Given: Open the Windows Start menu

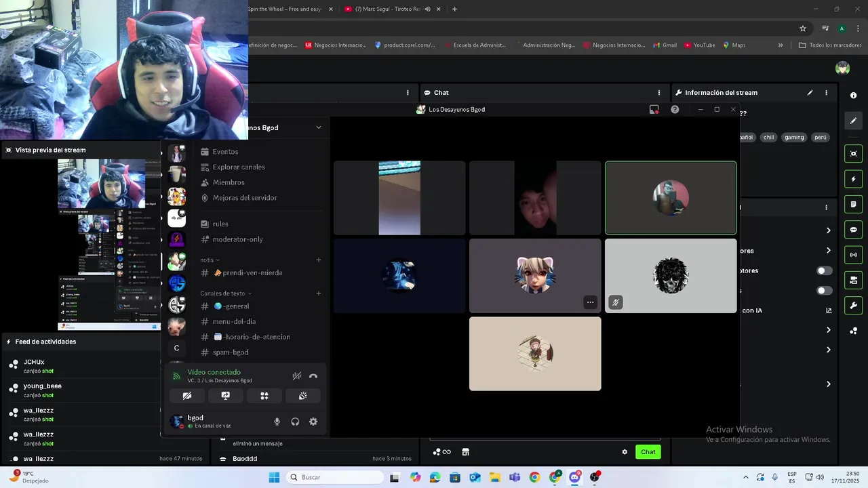Looking at the screenshot, I should (x=274, y=477).
